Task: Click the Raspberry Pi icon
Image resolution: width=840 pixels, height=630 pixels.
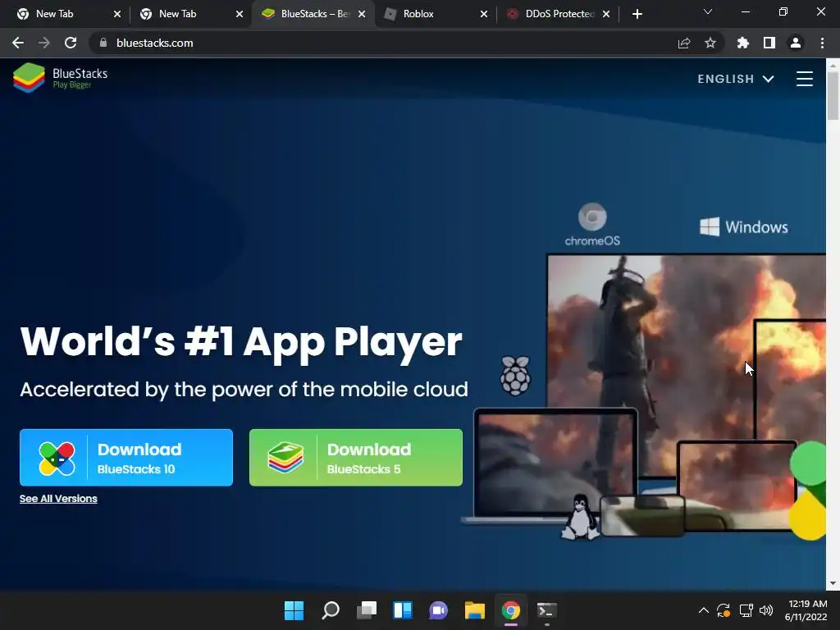Action: [515, 376]
